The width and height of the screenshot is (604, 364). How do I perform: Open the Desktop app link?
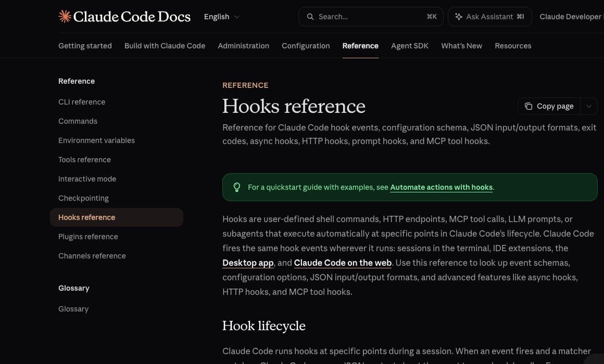click(248, 263)
